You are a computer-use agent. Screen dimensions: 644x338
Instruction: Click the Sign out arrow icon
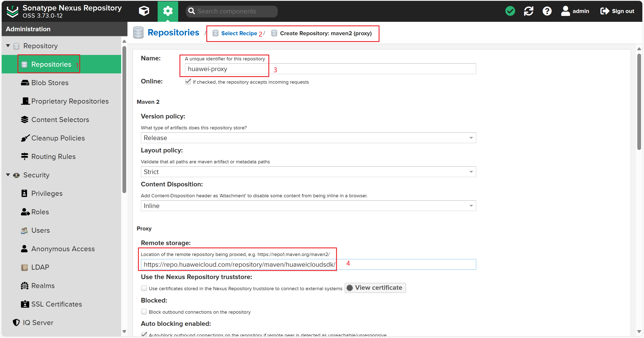[x=605, y=11]
